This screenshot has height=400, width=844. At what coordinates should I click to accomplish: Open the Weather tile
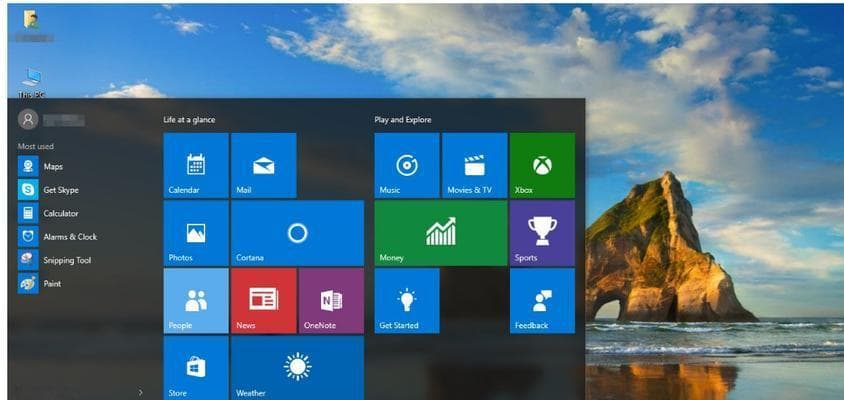[x=297, y=368]
